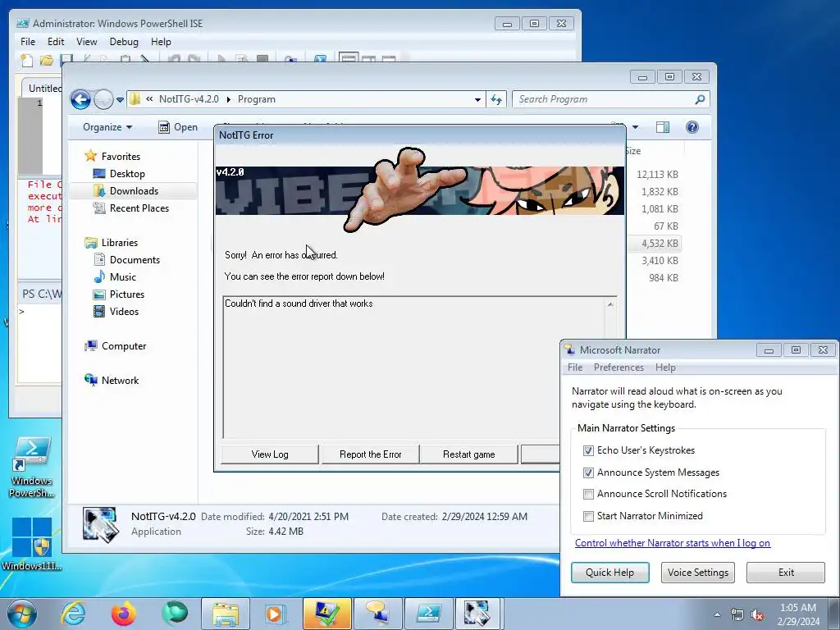Screen dimensions: 840x630
Task: Click the double chevron in the address bar
Action: 149,99
